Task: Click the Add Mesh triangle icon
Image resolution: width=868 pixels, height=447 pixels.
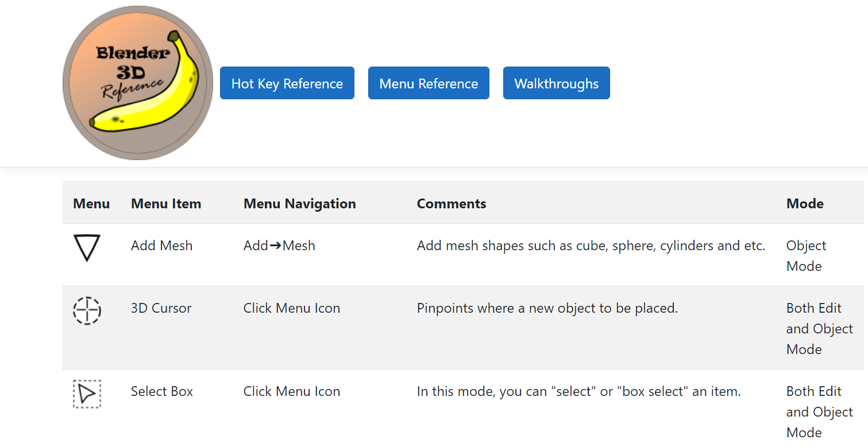Action: coord(87,247)
